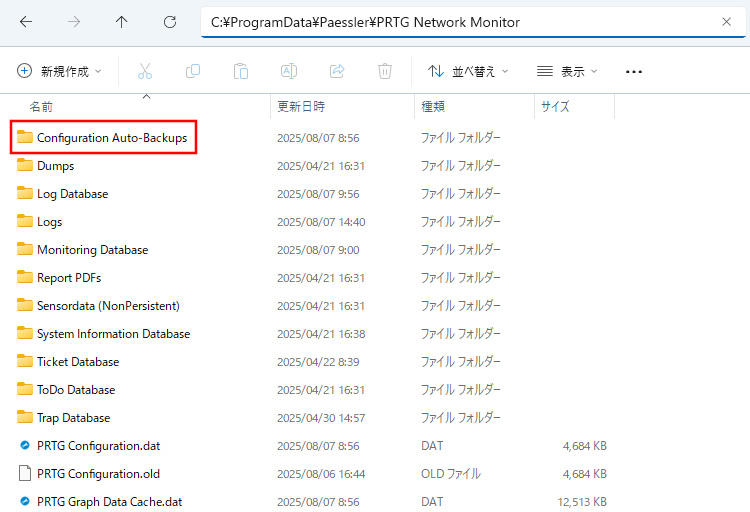Sort by サイズ column header

[555, 106]
